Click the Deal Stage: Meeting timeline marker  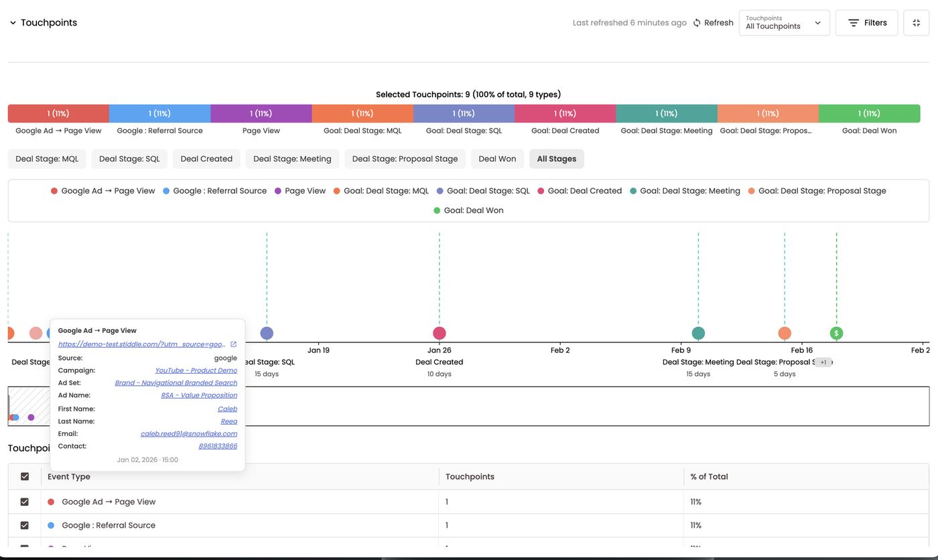click(698, 333)
